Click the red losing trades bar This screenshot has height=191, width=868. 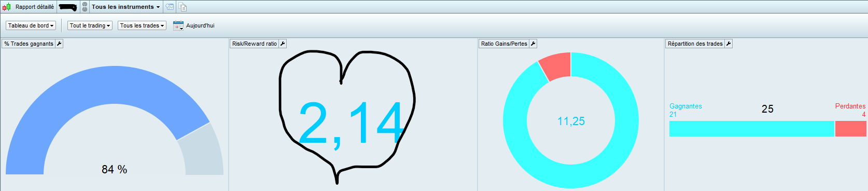click(x=851, y=129)
